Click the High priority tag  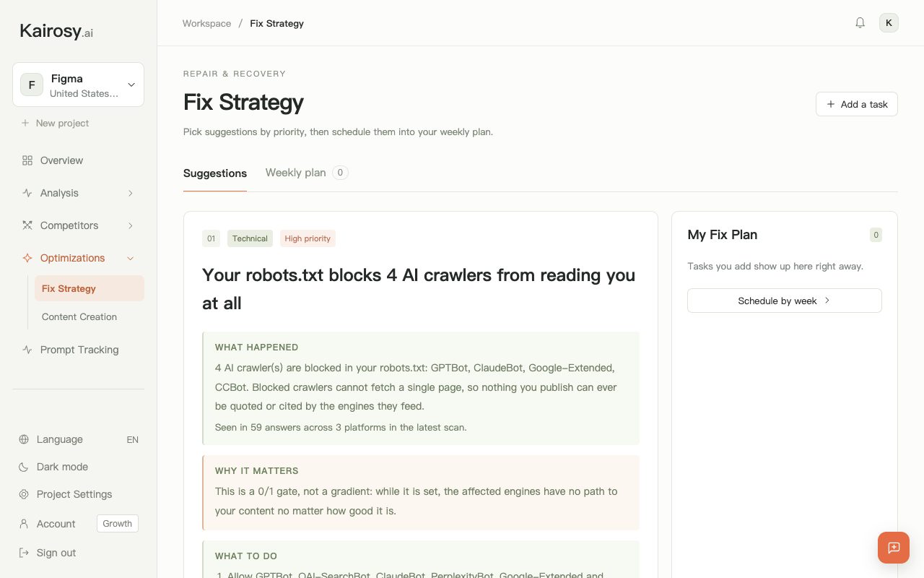click(308, 238)
